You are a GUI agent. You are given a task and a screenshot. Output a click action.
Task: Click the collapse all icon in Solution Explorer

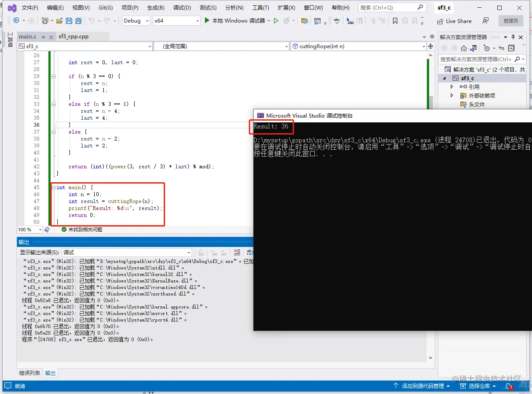pyautogui.click(x=512, y=48)
